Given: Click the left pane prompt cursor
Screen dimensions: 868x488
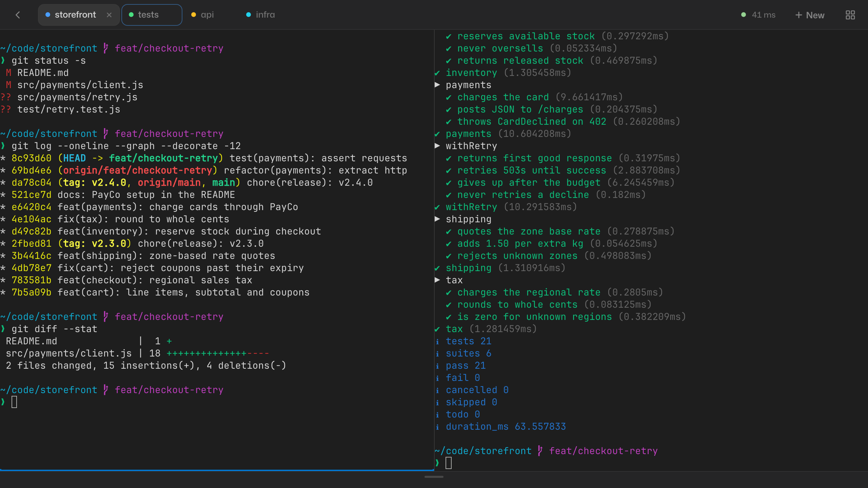Looking at the screenshot, I should [x=14, y=402].
